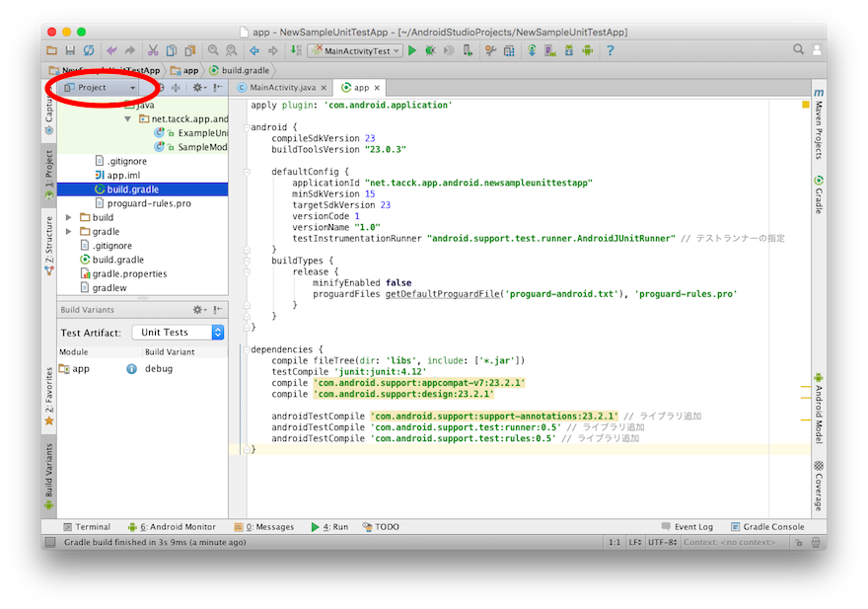
Task: Navigate forward with the gray right arrow
Action: pyautogui.click(x=273, y=50)
